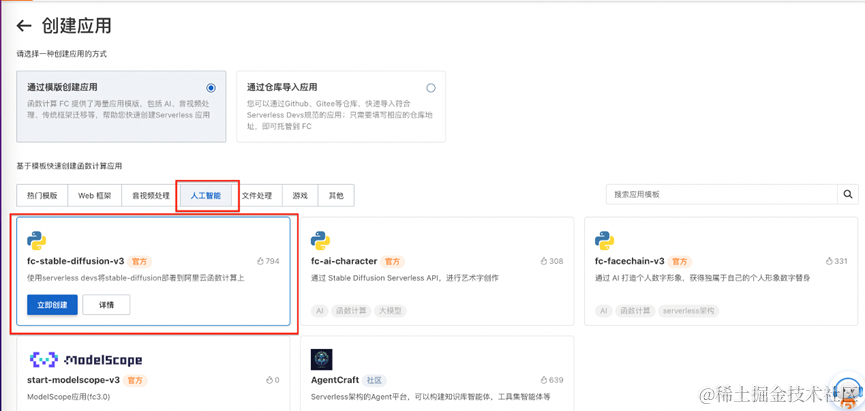Click the fc-stable-diffusion-v3 title
This screenshot has height=411, width=865.
pos(76,261)
